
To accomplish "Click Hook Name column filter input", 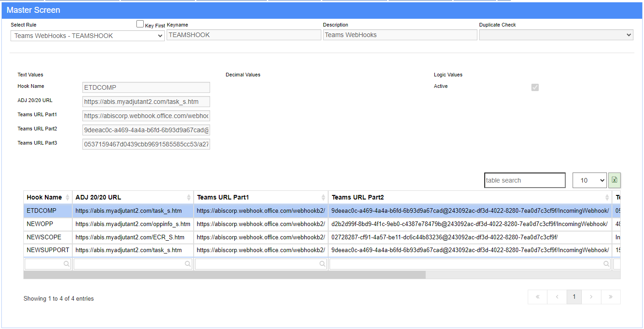I will 48,264.
